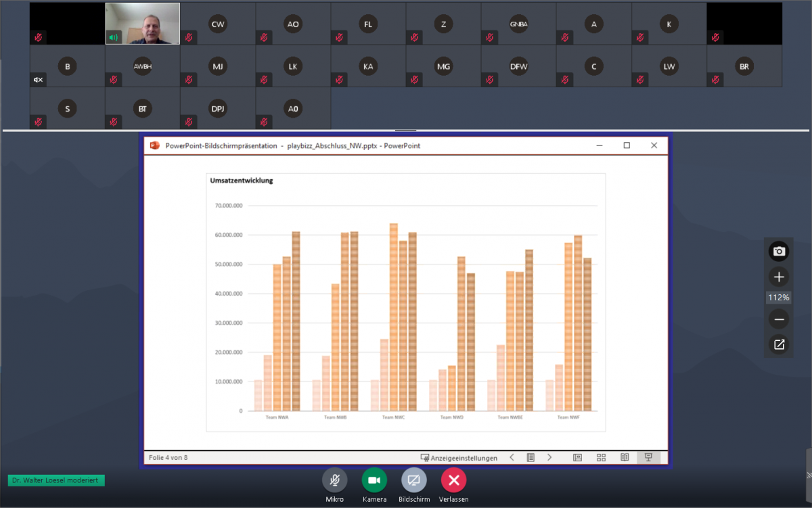812x508 pixels.
Task: Zoom out with the minus button
Action: (x=779, y=319)
